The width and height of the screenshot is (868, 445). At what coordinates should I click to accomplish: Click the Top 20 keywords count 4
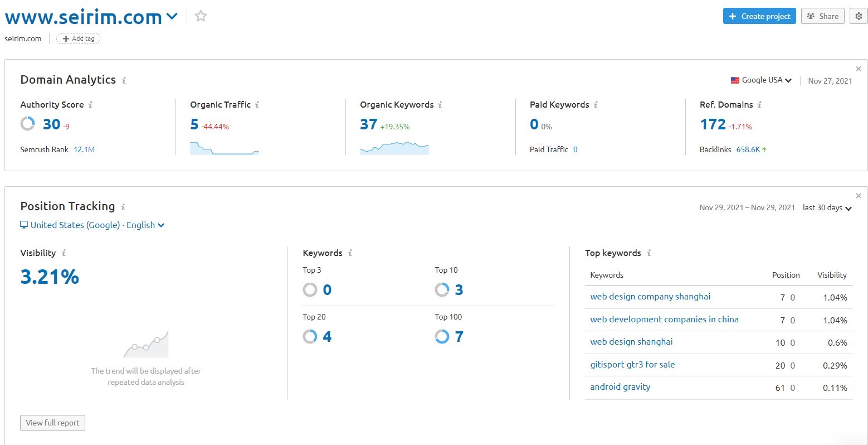(x=327, y=337)
